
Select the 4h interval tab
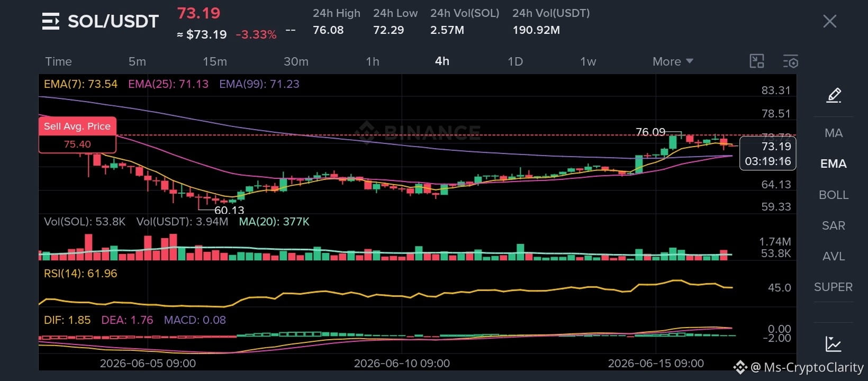pyautogui.click(x=442, y=61)
